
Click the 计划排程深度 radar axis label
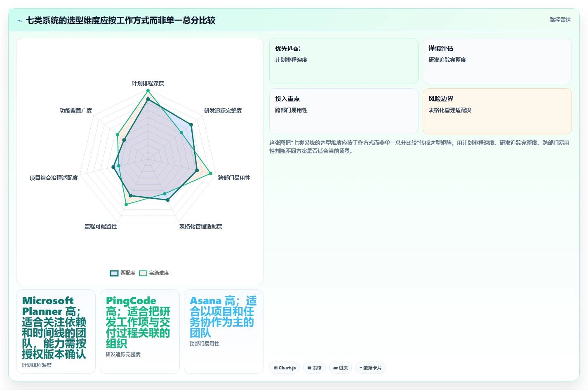click(x=148, y=83)
